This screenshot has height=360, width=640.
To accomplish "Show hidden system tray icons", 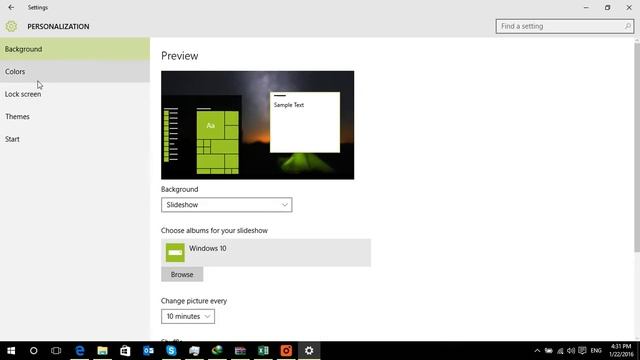I will [x=537, y=351].
